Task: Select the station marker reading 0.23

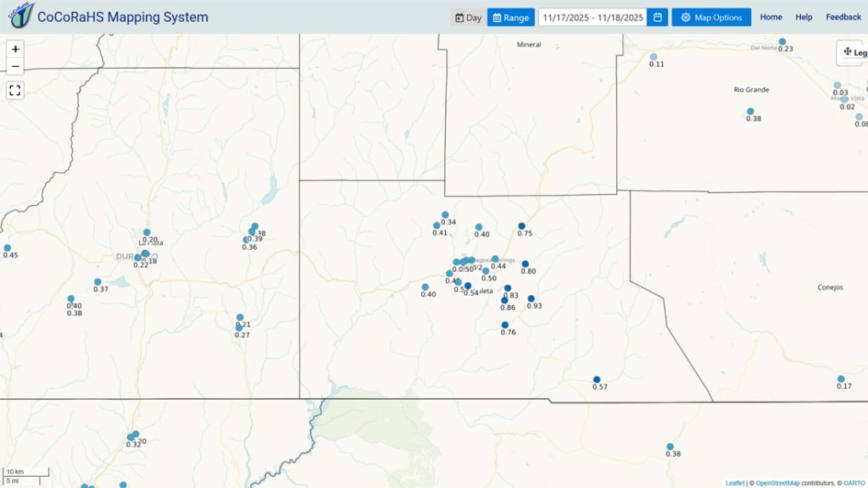Action: coord(782,42)
